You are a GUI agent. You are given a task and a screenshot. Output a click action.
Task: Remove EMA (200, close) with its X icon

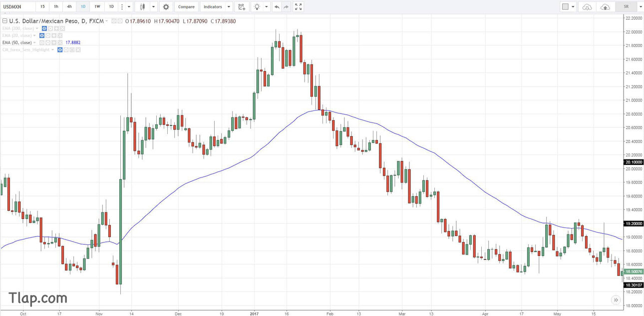click(62, 28)
